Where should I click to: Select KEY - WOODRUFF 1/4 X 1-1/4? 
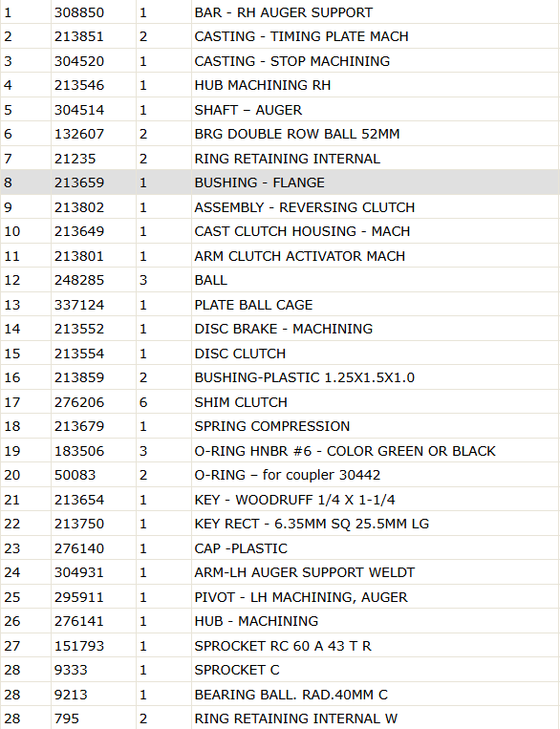click(x=294, y=500)
